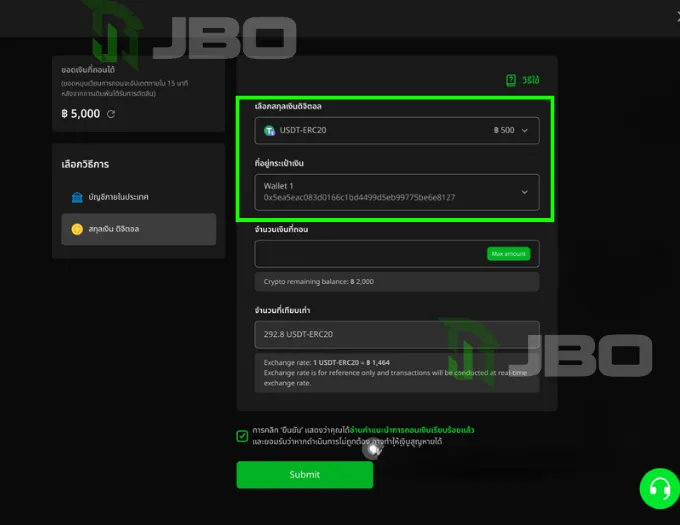Toggle the withdrawal terms agreement checkbox

(x=242, y=436)
